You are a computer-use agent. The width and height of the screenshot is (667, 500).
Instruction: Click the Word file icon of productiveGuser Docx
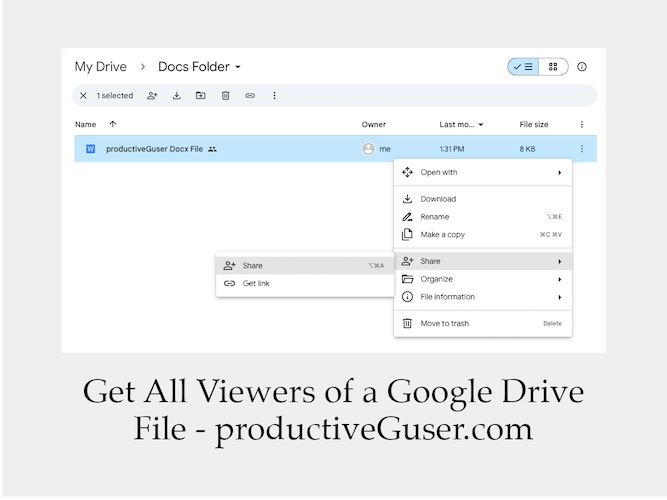point(91,149)
